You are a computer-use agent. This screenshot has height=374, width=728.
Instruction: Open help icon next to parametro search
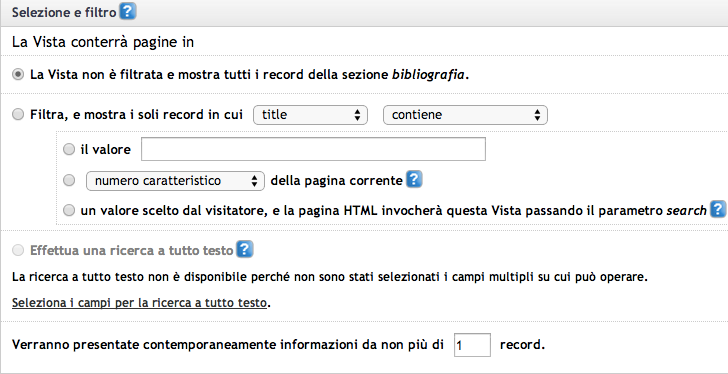717,210
